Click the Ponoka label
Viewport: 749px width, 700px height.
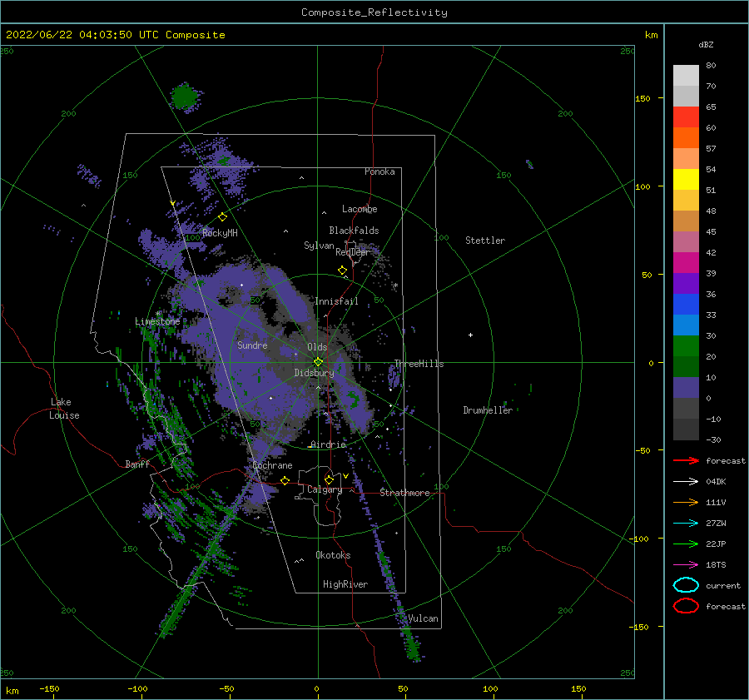[379, 171]
